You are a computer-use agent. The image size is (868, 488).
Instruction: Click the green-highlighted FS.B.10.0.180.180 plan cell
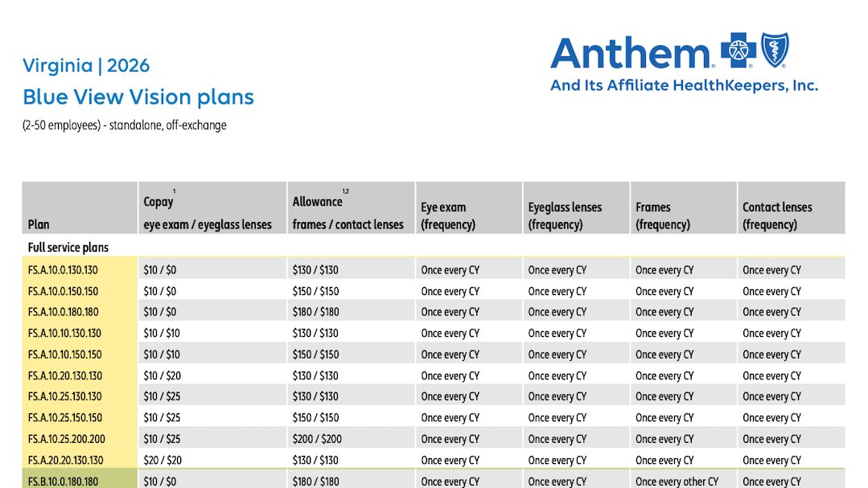[x=63, y=482]
